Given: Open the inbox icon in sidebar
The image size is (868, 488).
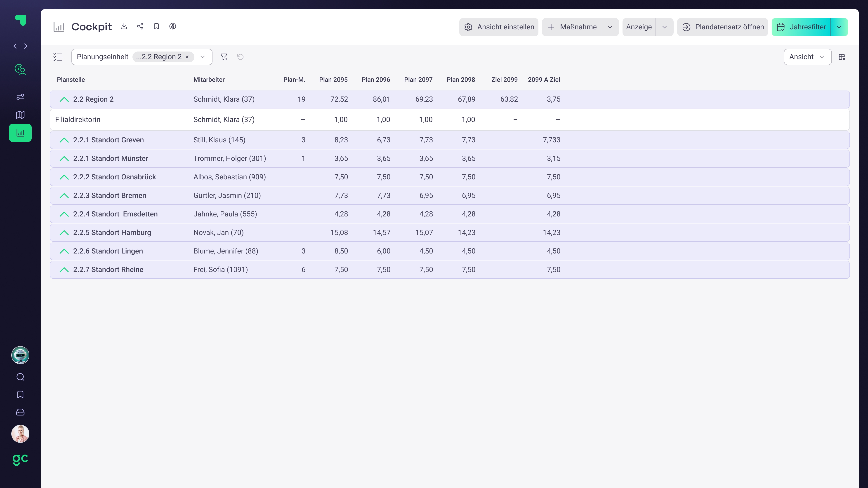Looking at the screenshot, I should click(x=20, y=412).
